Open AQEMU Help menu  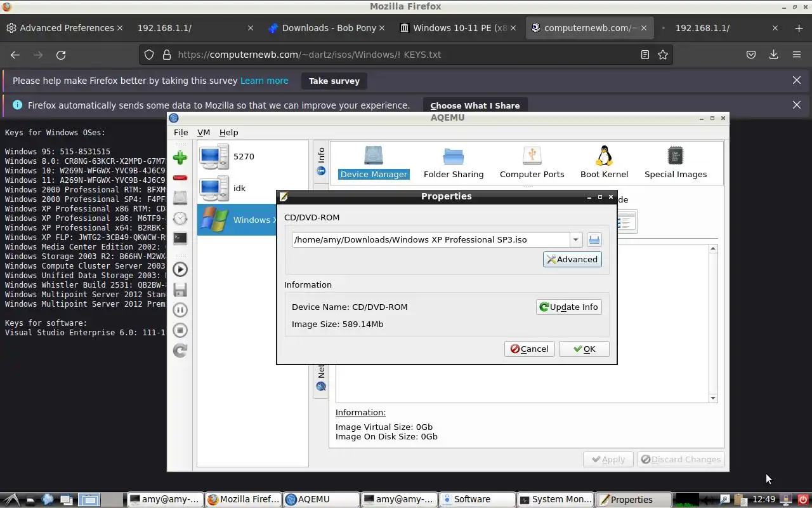[228, 133]
